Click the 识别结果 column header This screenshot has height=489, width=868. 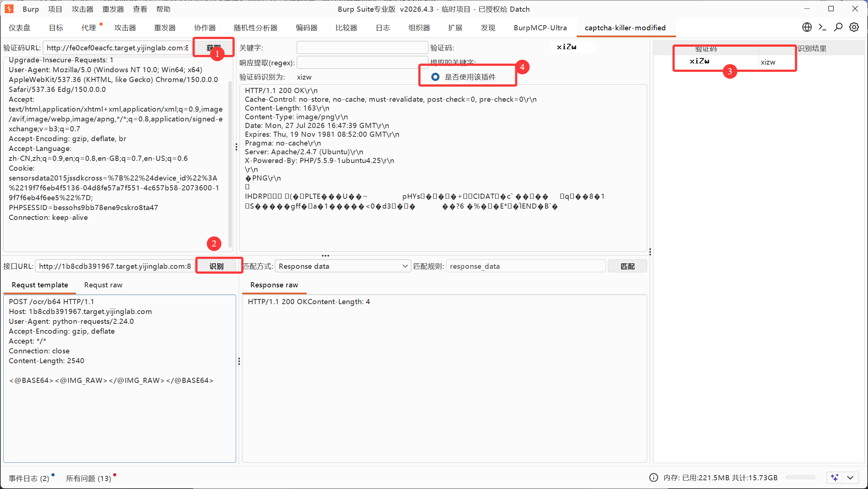(812, 48)
